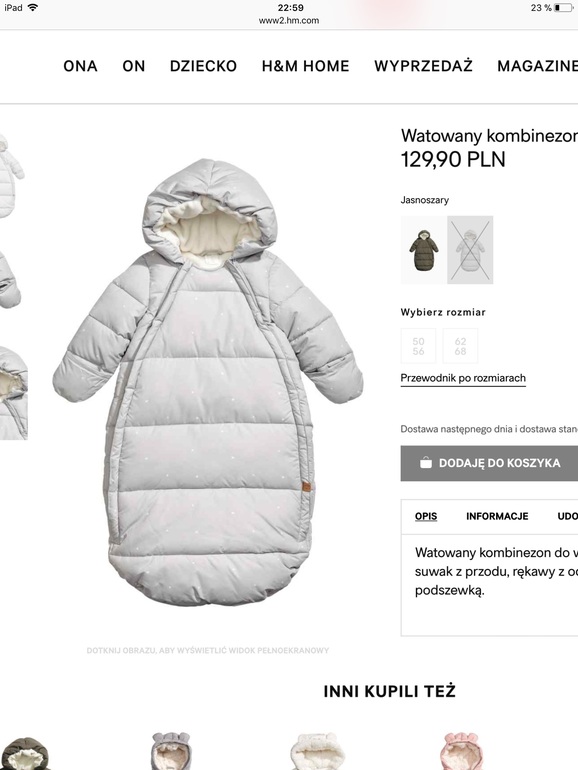578x770 pixels.
Task: Select the top left product thumbnail
Action: tap(11, 177)
